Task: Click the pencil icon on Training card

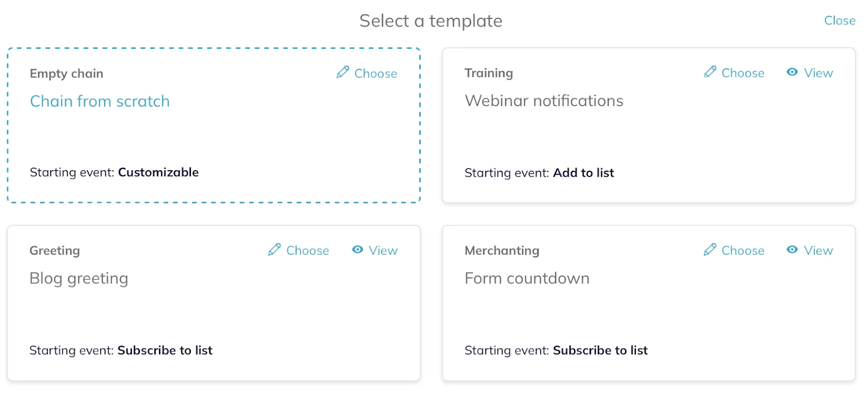Action: pyautogui.click(x=710, y=72)
